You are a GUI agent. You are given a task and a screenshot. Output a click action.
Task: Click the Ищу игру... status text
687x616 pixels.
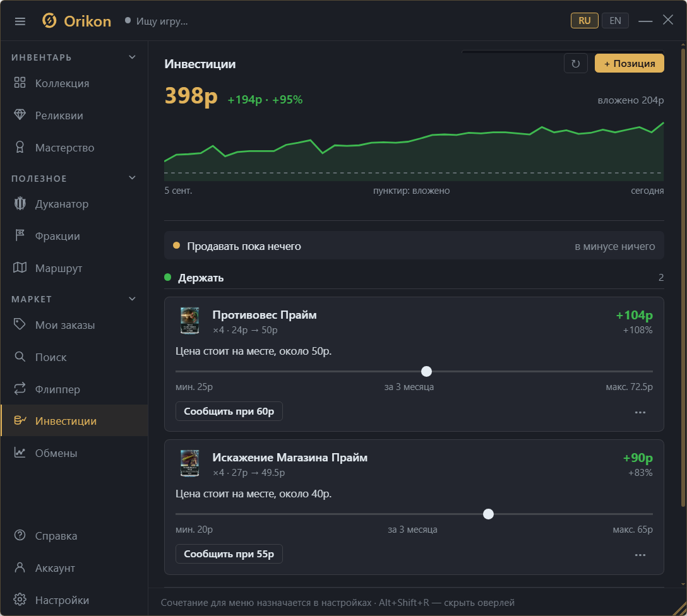tap(162, 21)
